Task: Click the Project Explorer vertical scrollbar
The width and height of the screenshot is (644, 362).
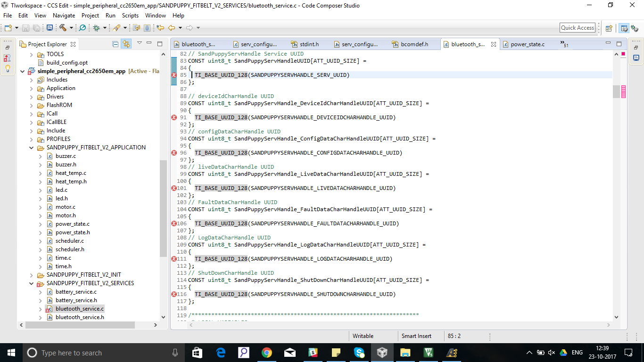Action: (x=164, y=209)
